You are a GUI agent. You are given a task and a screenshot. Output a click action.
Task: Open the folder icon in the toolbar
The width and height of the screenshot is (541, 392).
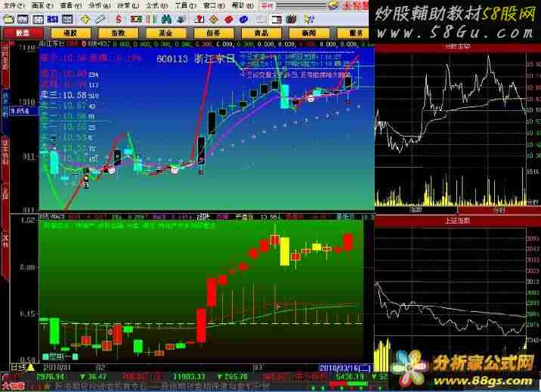(8, 20)
